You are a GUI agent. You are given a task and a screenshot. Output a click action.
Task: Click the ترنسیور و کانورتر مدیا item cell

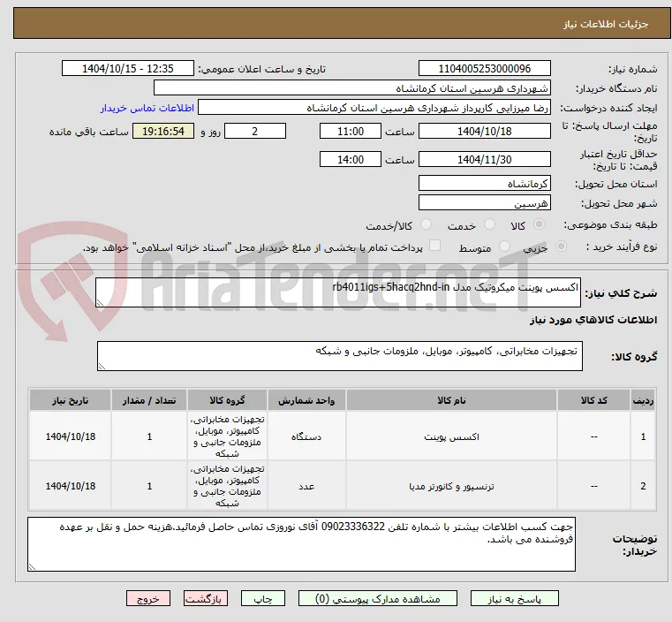click(451, 486)
